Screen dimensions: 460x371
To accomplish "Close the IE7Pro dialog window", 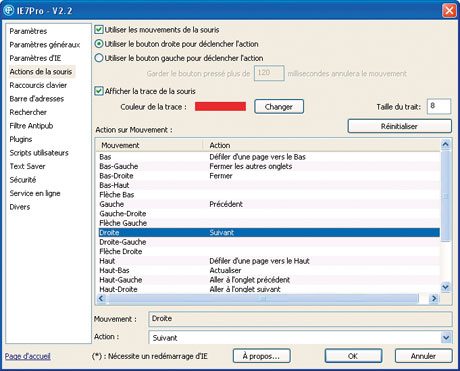I will (449, 11).
